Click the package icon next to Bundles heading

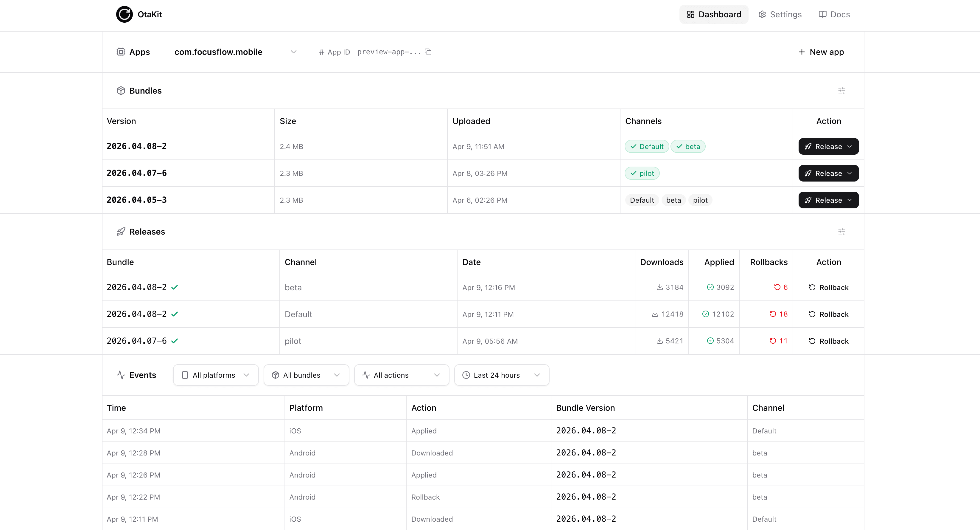(x=121, y=91)
